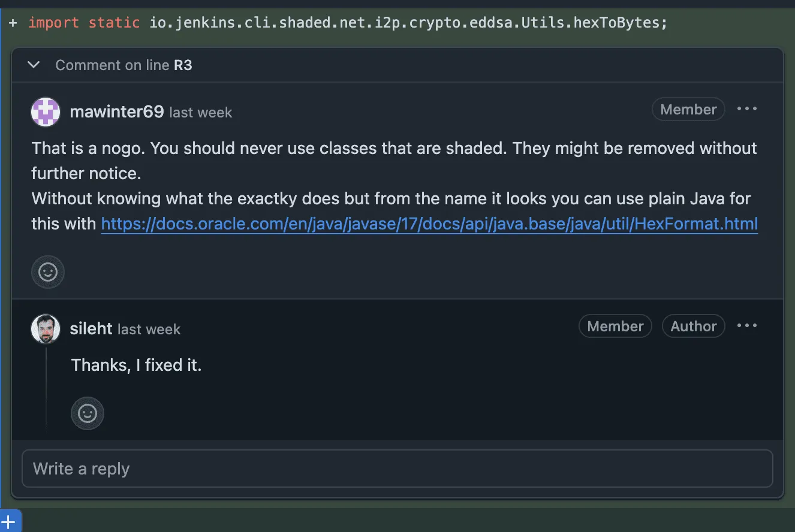
Task: Collapse the 'Comment on line R3' thread
Action: pyautogui.click(x=34, y=65)
